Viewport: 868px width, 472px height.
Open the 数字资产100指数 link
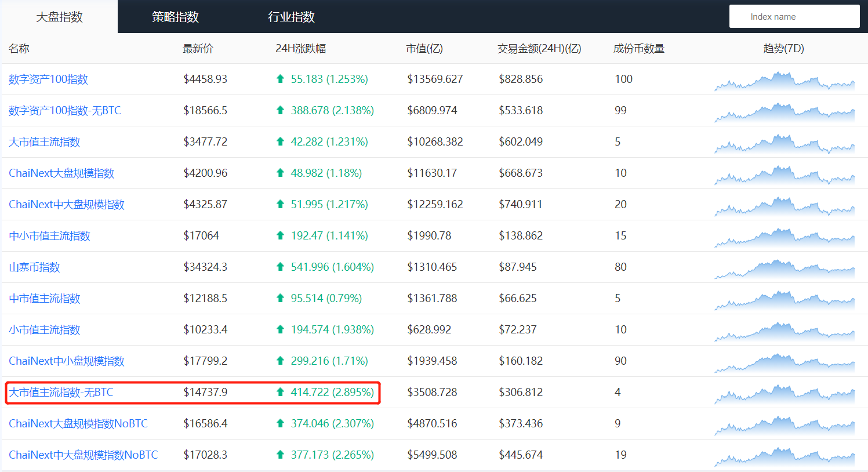click(48, 79)
